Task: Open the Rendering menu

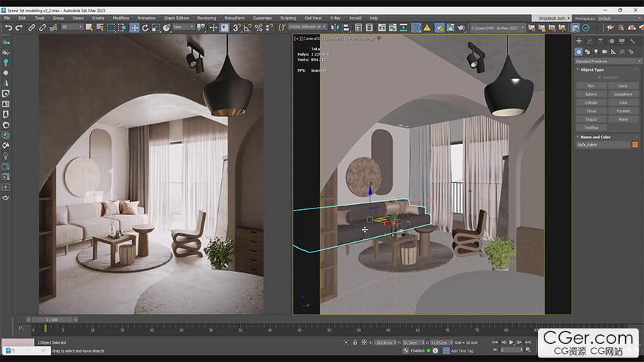Action: coord(206,18)
